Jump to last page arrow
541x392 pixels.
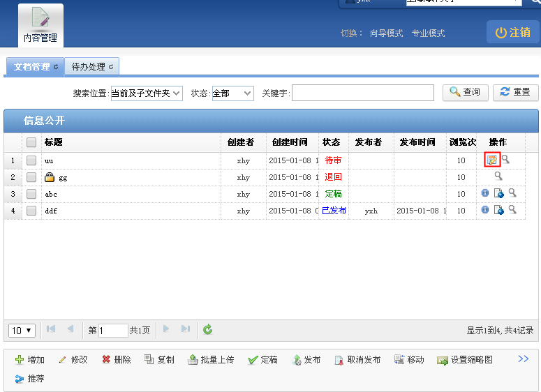185,329
